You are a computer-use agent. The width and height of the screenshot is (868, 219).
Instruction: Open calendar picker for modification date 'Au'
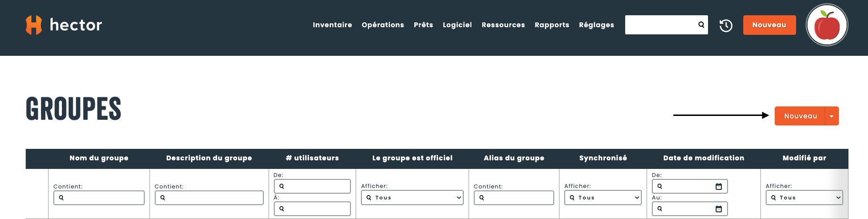(718, 209)
